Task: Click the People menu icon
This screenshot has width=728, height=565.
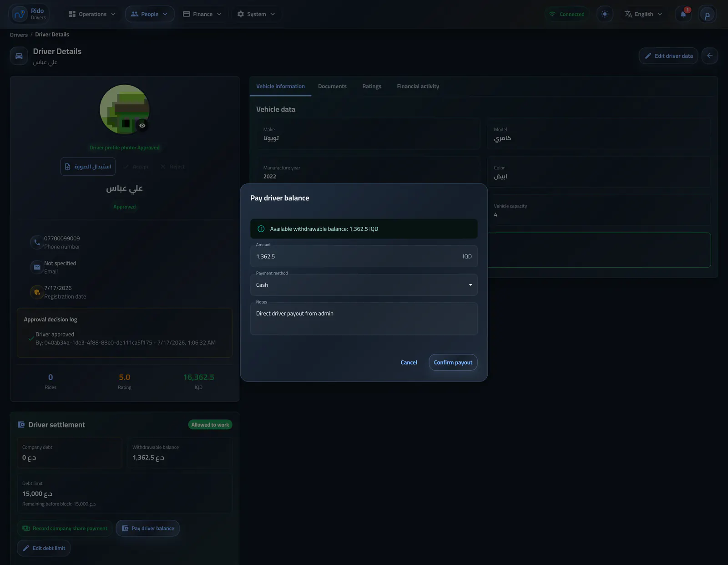Action: 135,14
